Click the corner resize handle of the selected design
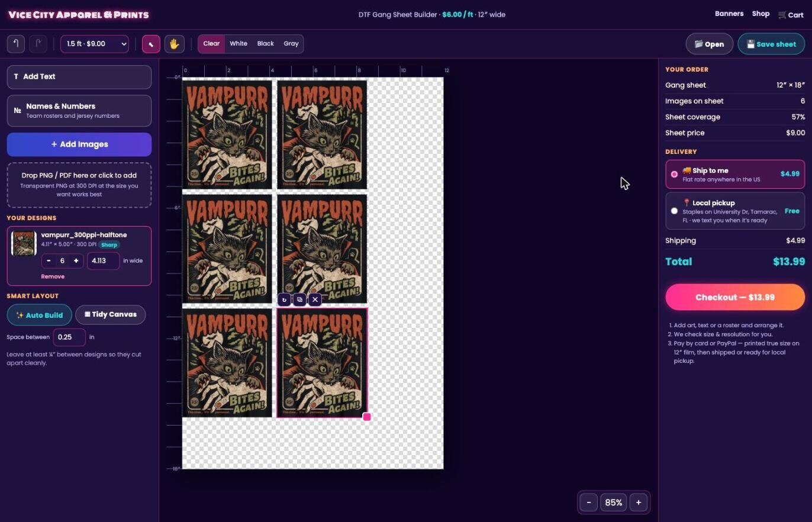 (367, 417)
